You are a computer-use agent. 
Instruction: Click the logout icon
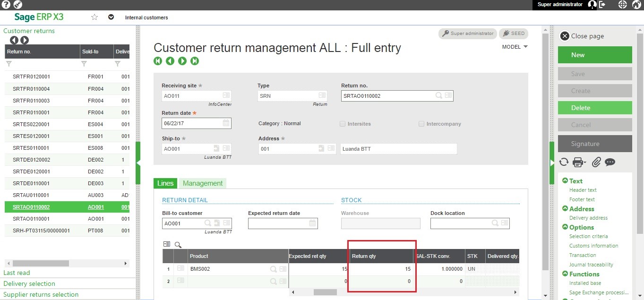click(x=602, y=5)
